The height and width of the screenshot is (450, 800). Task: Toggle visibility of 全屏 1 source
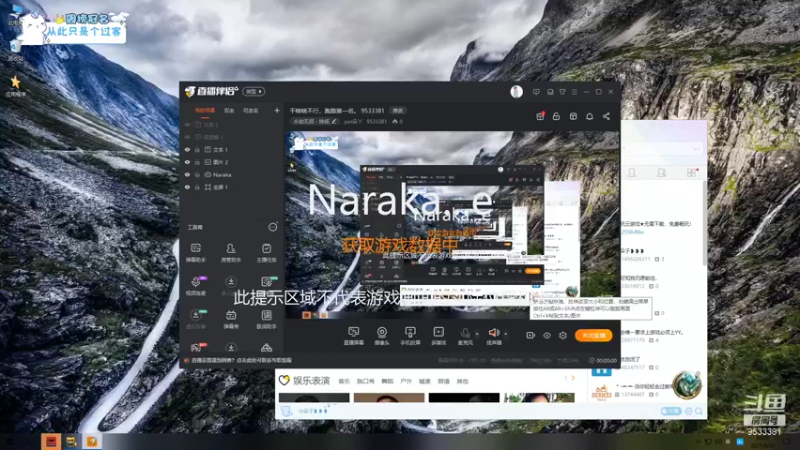187,187
